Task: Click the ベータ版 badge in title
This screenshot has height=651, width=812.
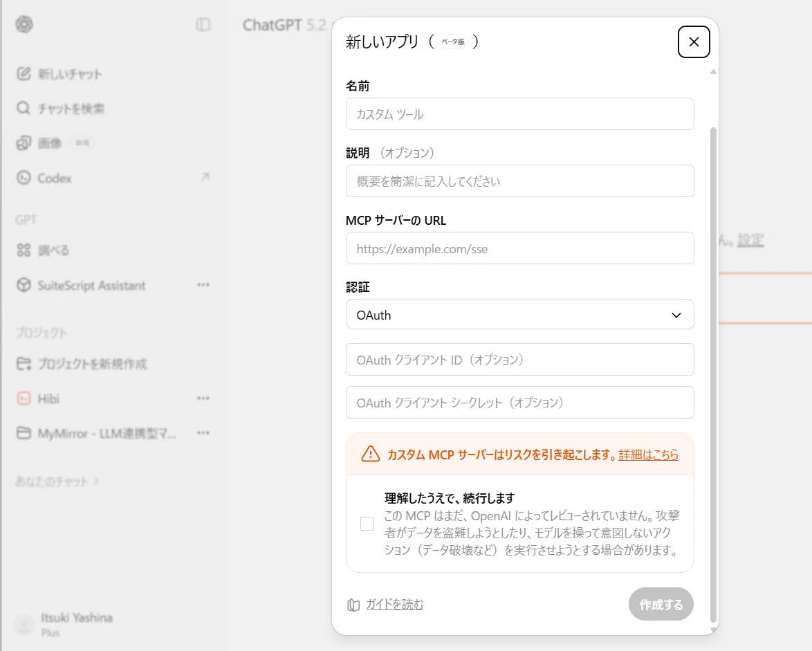Action: tap(453, 42)
